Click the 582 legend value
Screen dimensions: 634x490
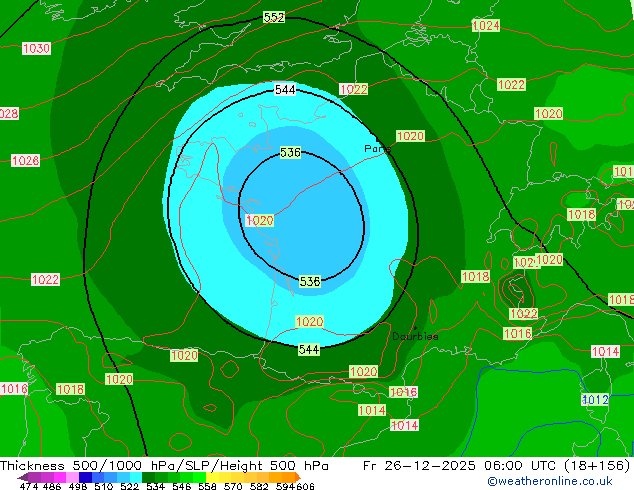tap(259, 486)
